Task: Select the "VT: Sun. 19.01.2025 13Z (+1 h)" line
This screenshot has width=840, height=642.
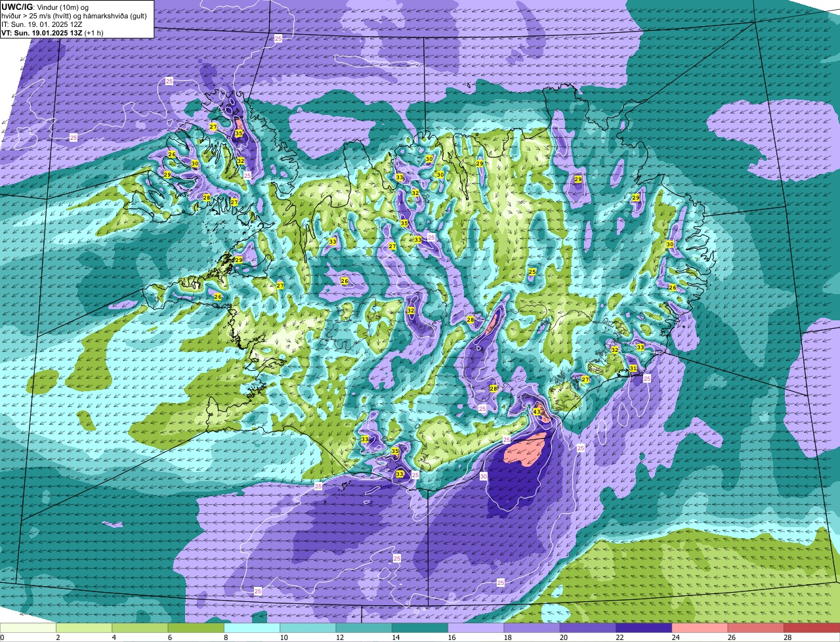Action: pos(52,33)
